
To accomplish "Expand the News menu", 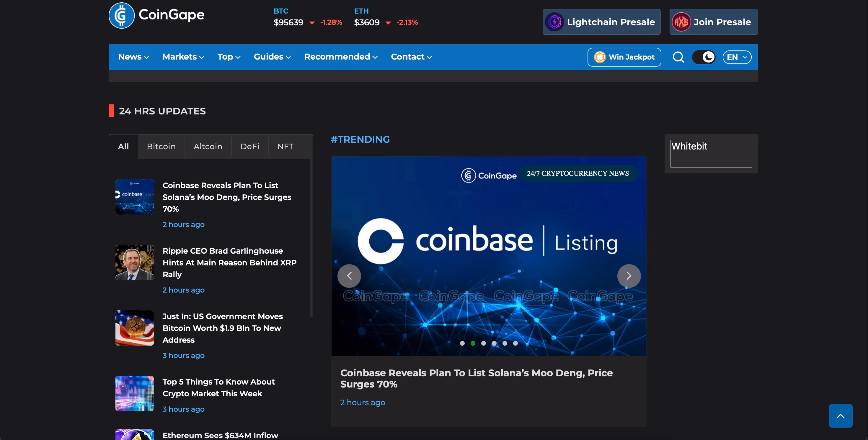I will (x=133, y=57).
